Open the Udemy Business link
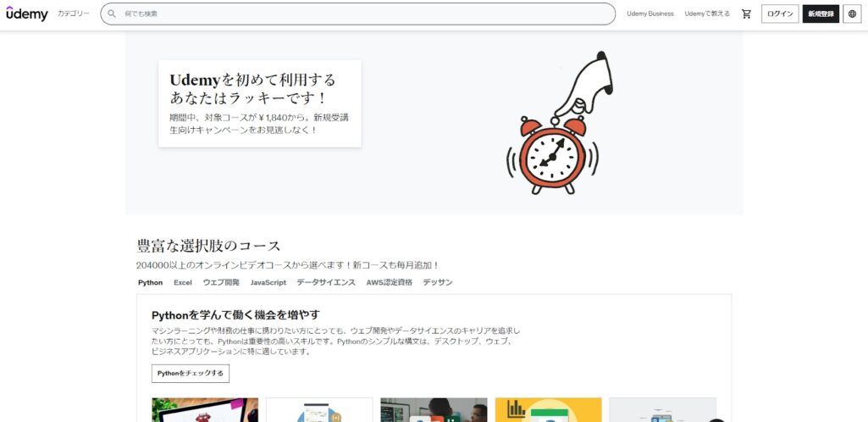 [650, 14]
